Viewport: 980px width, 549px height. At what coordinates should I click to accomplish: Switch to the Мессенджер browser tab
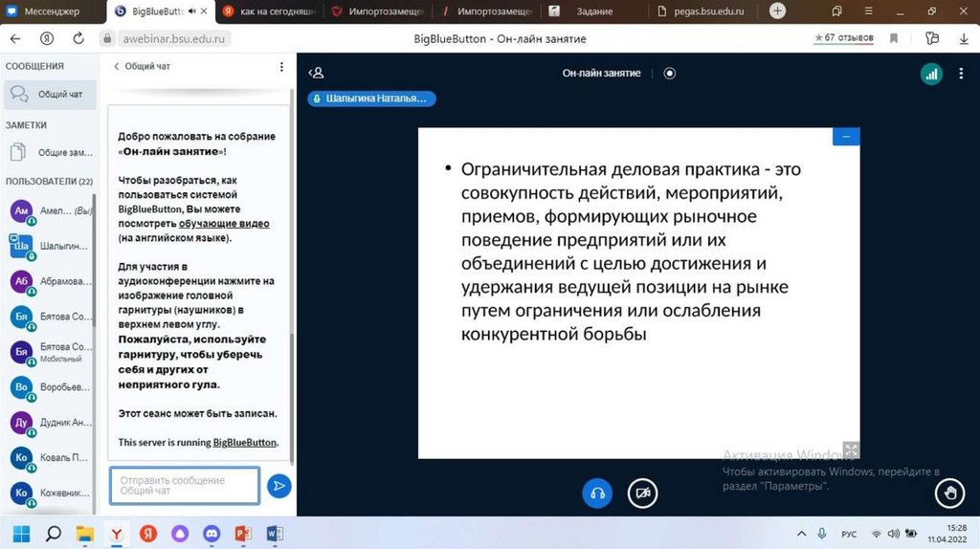coord(53,11)
